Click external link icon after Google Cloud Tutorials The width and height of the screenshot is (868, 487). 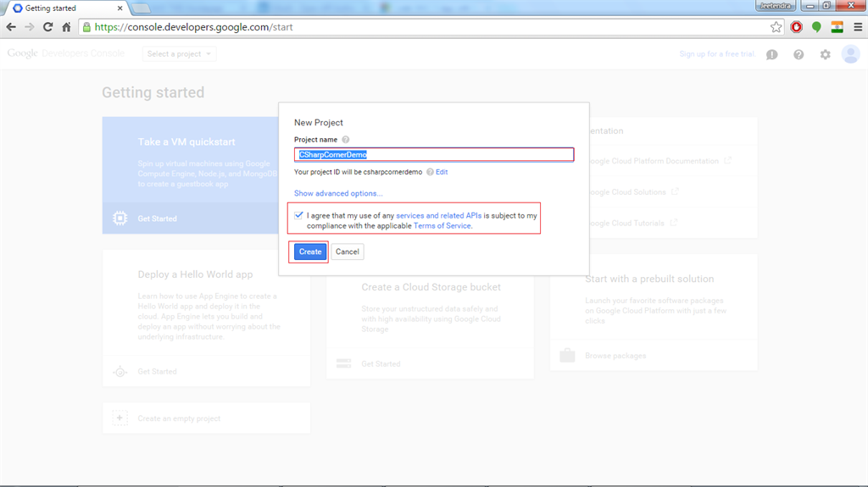[x=674, y=223]
